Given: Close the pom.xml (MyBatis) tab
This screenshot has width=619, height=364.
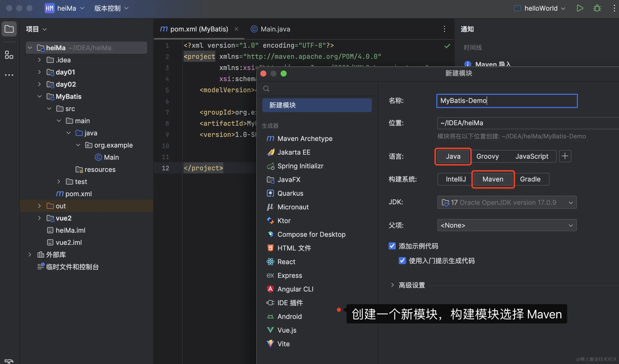Looking at the screenshot, I should pos(236,29).
